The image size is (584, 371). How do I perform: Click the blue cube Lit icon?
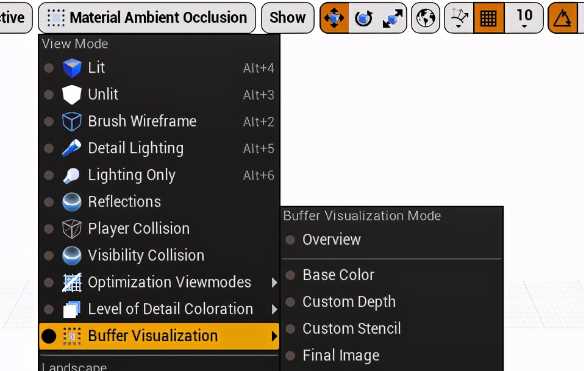point(72,68)
